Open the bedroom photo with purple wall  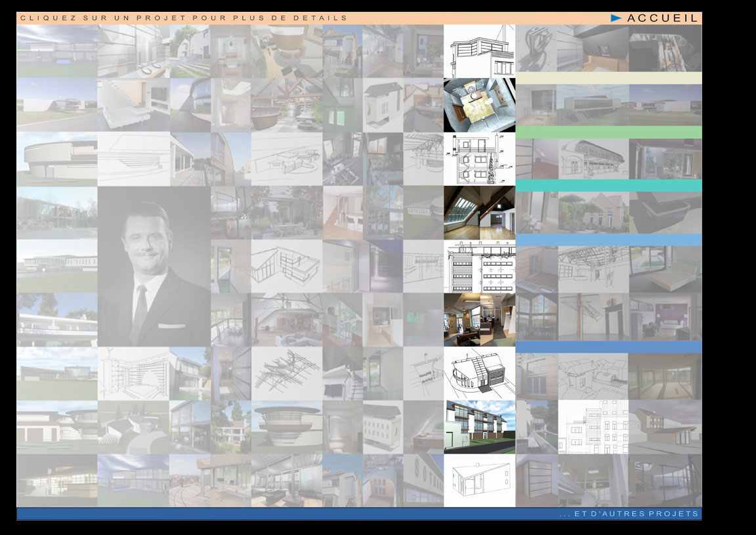(665, 317)
